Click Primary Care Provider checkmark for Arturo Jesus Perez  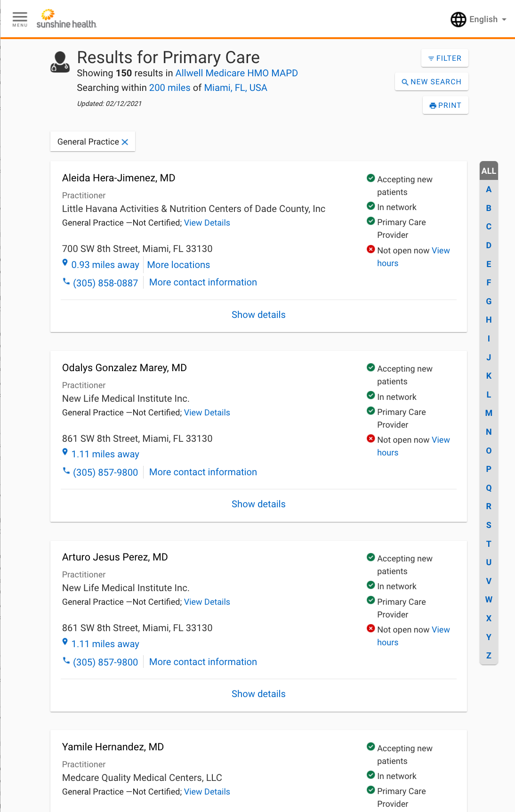[x=371, y=601]
